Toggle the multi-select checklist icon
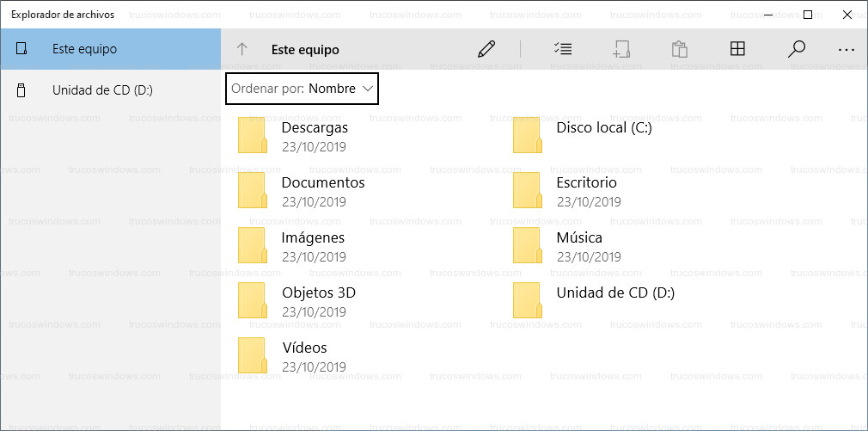This screenshot has height=431, width=868. tap(564, 49)
